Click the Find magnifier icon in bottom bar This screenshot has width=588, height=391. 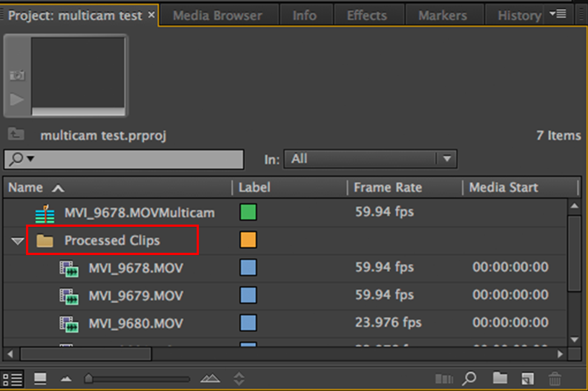(x=469, y=379)
